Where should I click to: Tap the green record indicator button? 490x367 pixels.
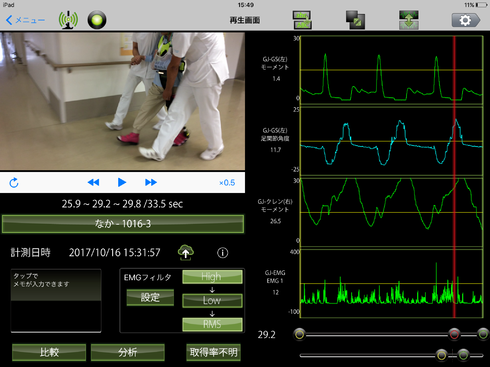(97, 20)
